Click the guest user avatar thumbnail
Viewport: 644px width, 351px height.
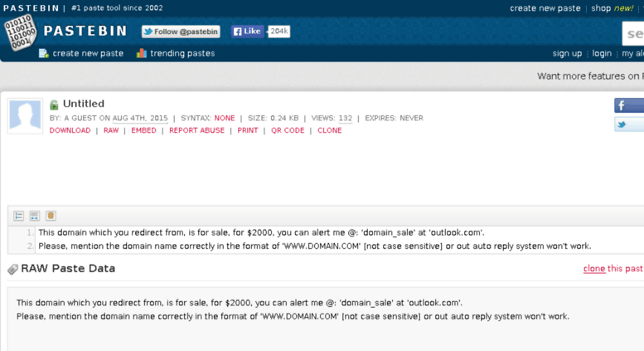coord(25,116)
